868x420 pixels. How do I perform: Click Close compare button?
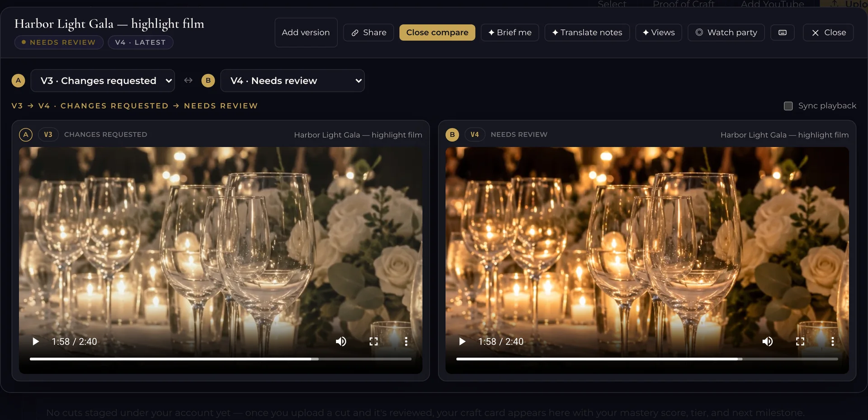click(437, 33)
